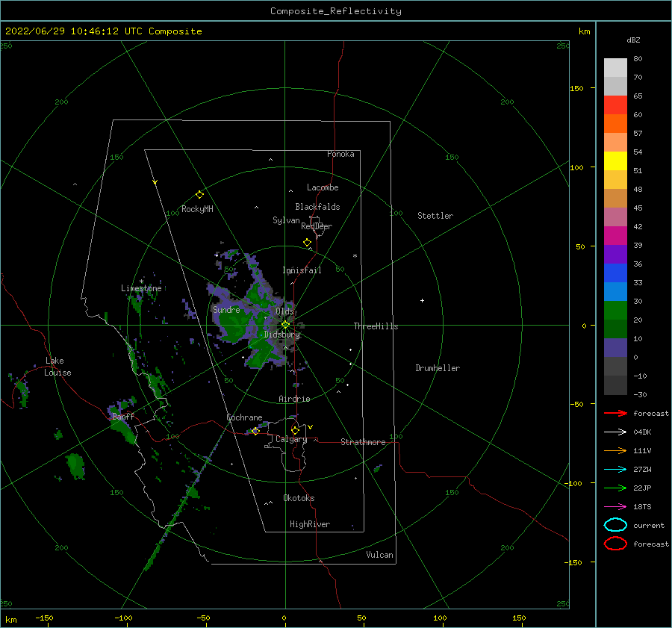
Task: Click the 2022/06/29 10:46:12 UTC timestamp
Action: tap(74, 31)
